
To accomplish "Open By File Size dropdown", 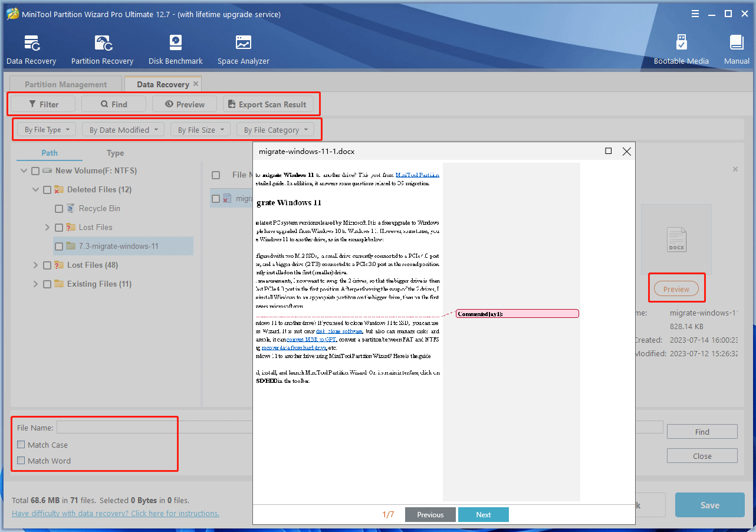I will coord(200,130).
